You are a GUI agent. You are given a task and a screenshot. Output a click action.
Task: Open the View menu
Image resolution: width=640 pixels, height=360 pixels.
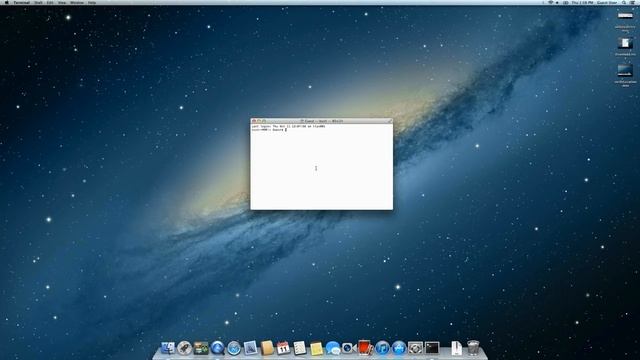click(x=62, y=2)
